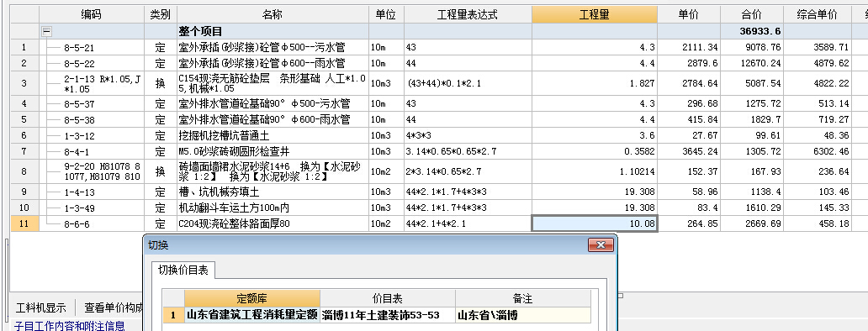Click 综合单价 value 6302.46

[832, 151]
